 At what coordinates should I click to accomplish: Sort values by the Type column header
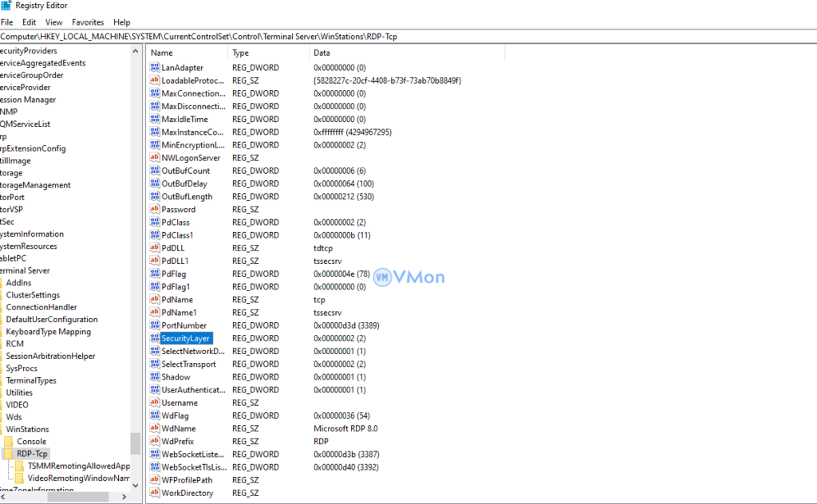[268, 53]
